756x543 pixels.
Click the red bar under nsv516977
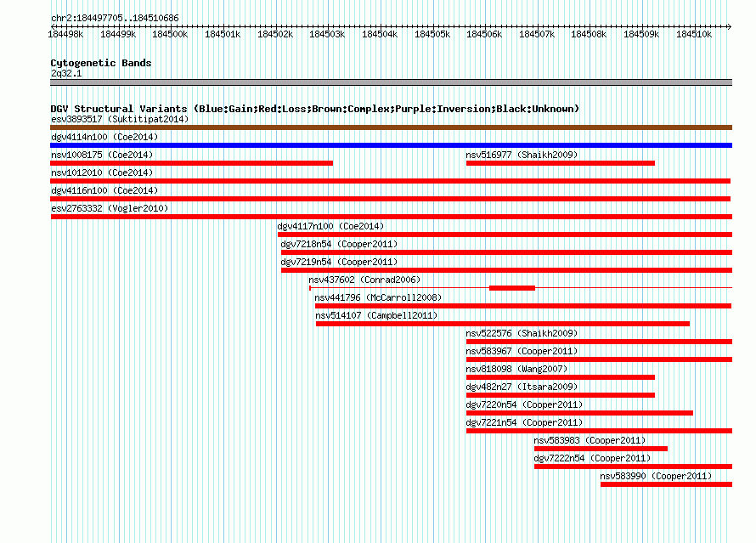[x=561, y=163]
